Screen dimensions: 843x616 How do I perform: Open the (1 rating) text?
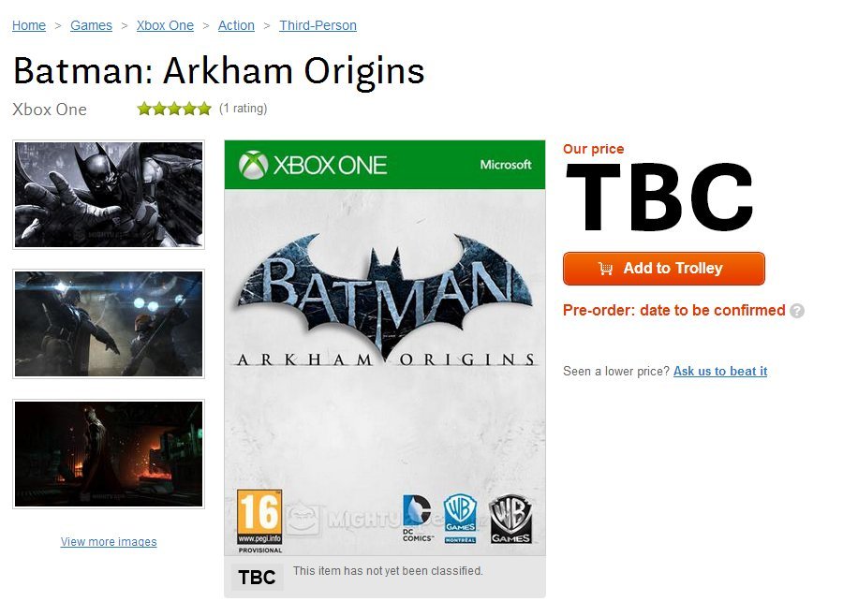[x=243, y=109]
